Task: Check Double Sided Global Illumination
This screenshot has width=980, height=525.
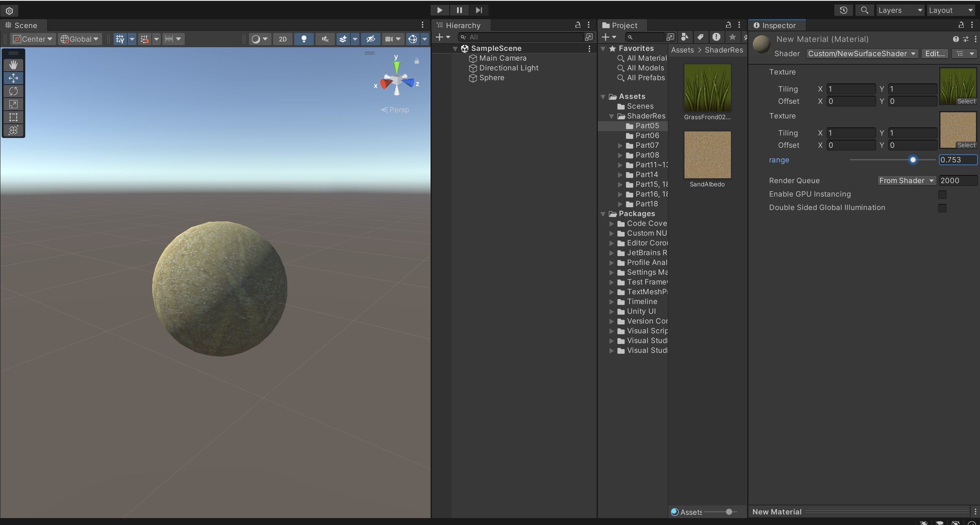Action: pyautogui.click(x=942, y=208)
